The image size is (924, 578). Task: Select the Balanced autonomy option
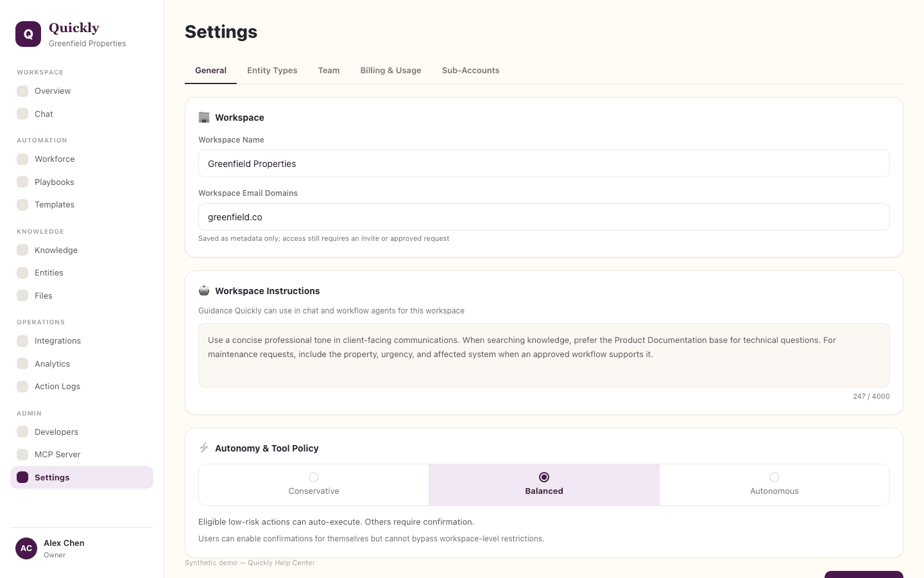(544, 485)
